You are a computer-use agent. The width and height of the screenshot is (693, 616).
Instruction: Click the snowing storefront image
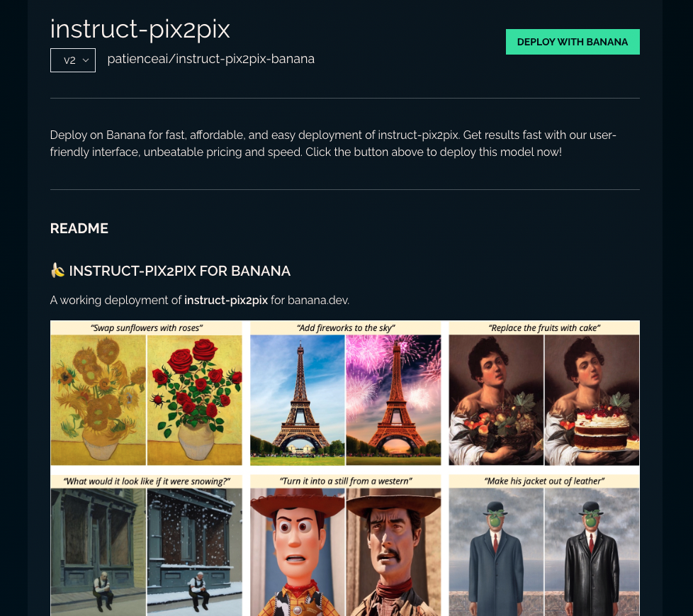pos(194,552)
